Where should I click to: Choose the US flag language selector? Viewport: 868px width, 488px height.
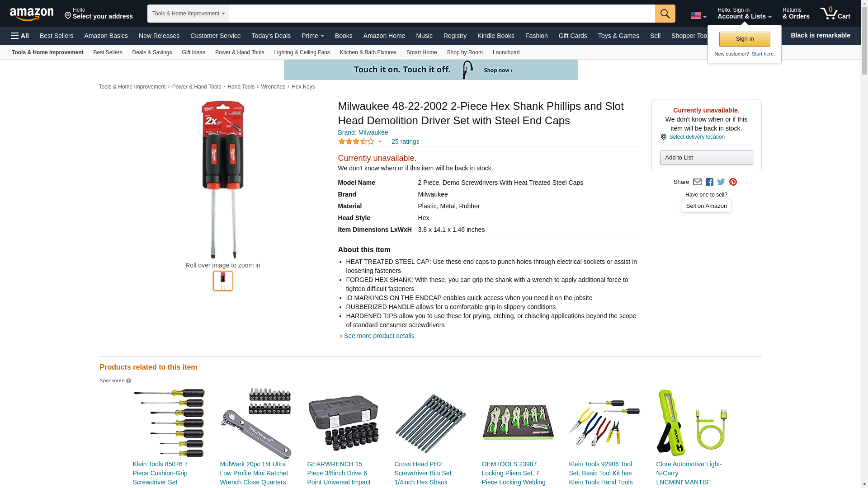click(x=698, y=16)
